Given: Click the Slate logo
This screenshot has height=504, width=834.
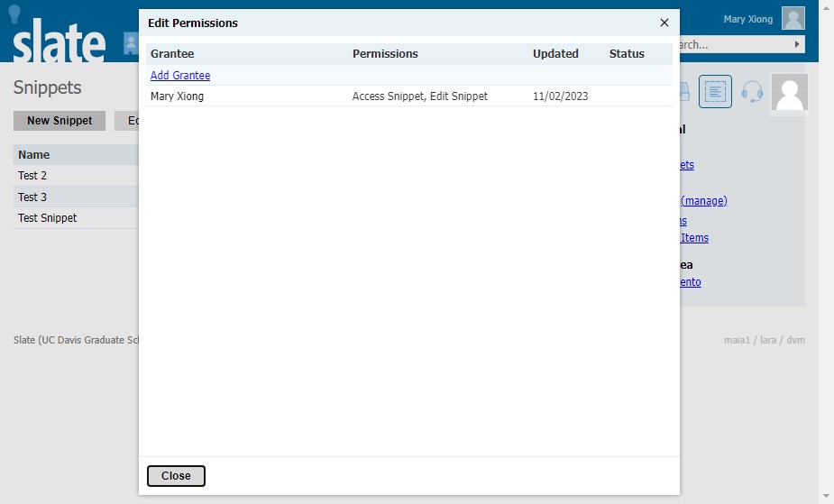Looking at the screenshot, I should pyautogui.click(x=59, y=41).
